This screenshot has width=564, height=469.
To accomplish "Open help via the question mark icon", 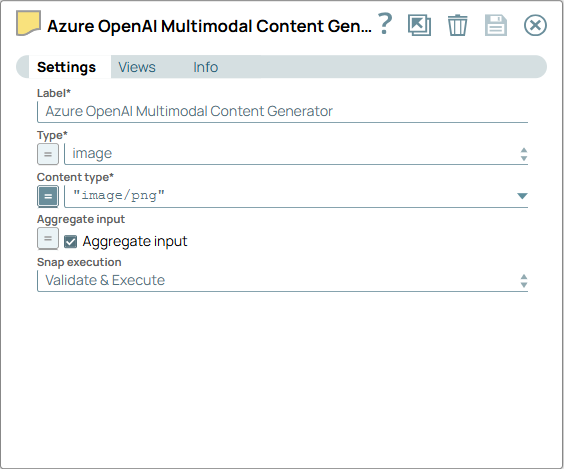I will coord(385,24).
